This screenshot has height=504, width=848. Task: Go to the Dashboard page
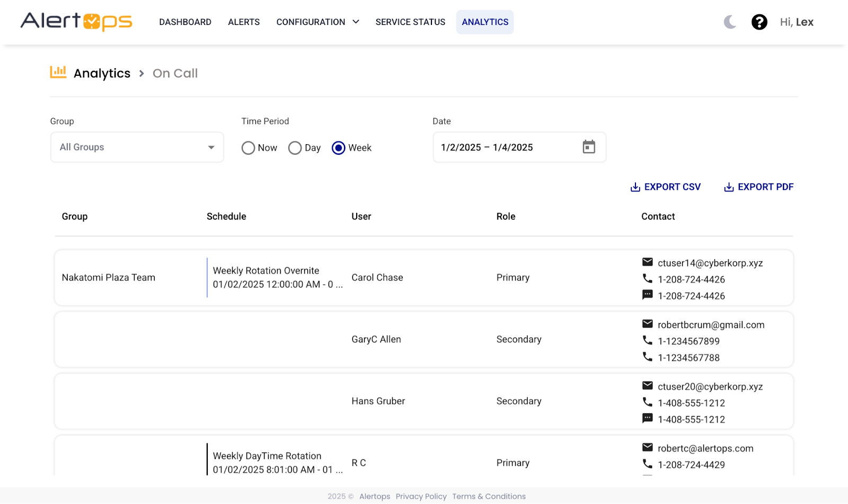coord(185,22)
